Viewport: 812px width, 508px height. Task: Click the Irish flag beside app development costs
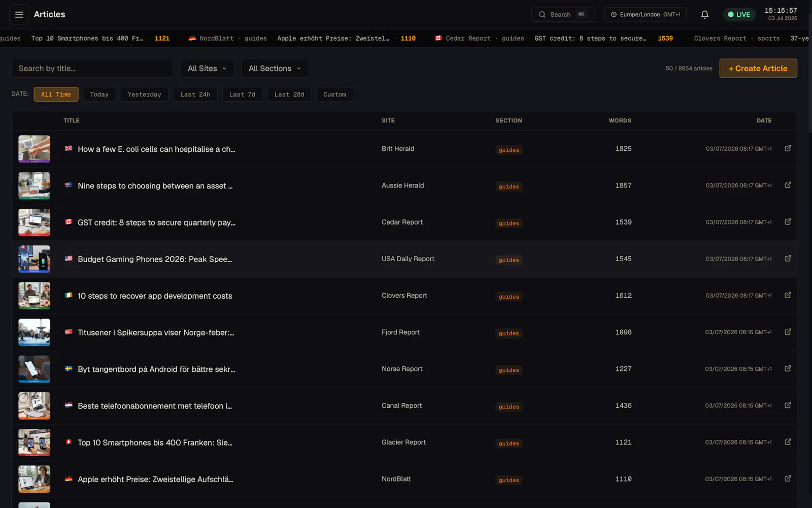(69, 295)
